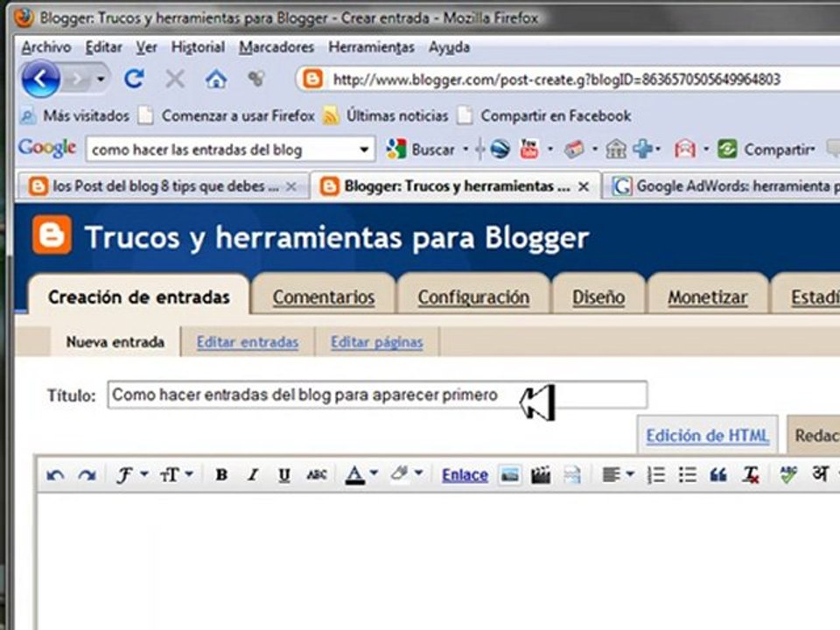This screenshot has width=840, height=630.
Task: Switch to 'los Post del blog 8 tips' tab
Action: click(x=162, y=186)
